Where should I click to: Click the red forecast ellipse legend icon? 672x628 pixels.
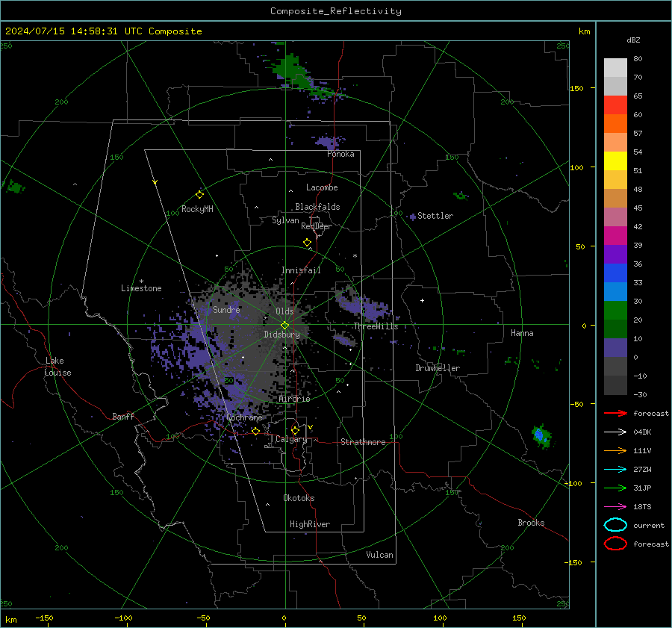(615, 544)
